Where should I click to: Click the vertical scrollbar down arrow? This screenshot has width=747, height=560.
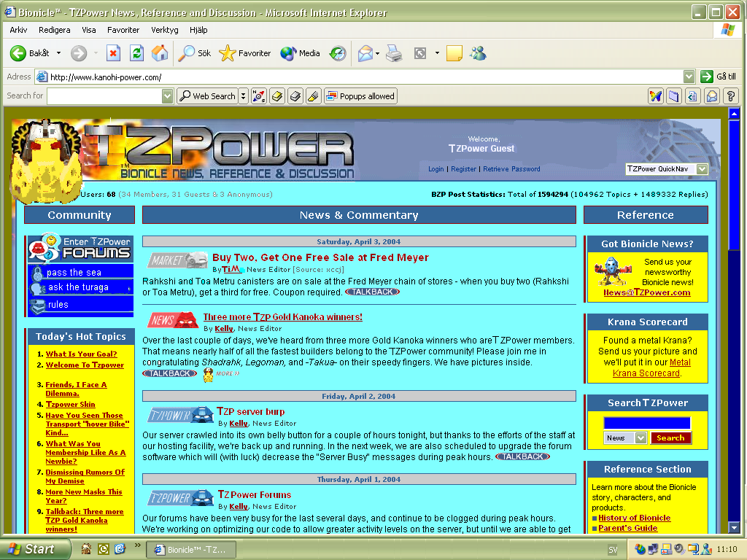[x=734, y=527]
